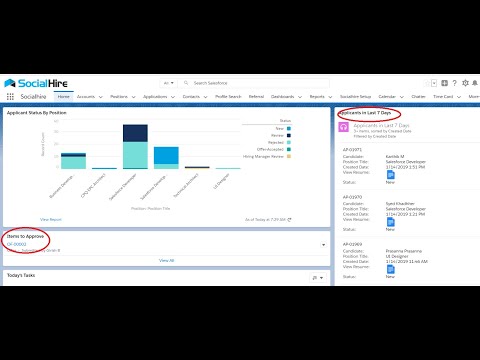Refresh the Applicant Status chart
The width and height of the screenshot is (480, 360).
pos(289,220)
